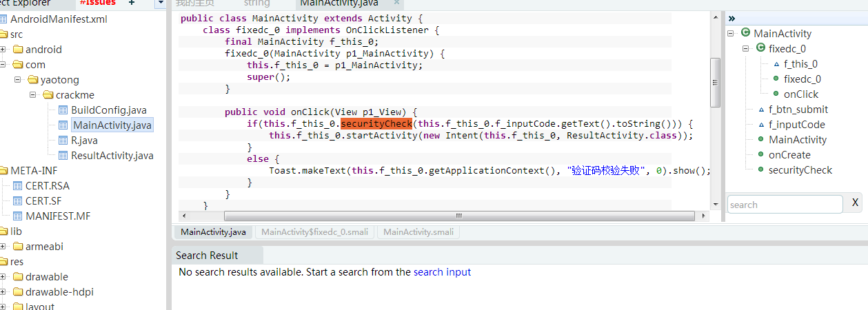Open the MainActivity.smali bottom tab
Screen dimensions: 868x310
point(418,232)
